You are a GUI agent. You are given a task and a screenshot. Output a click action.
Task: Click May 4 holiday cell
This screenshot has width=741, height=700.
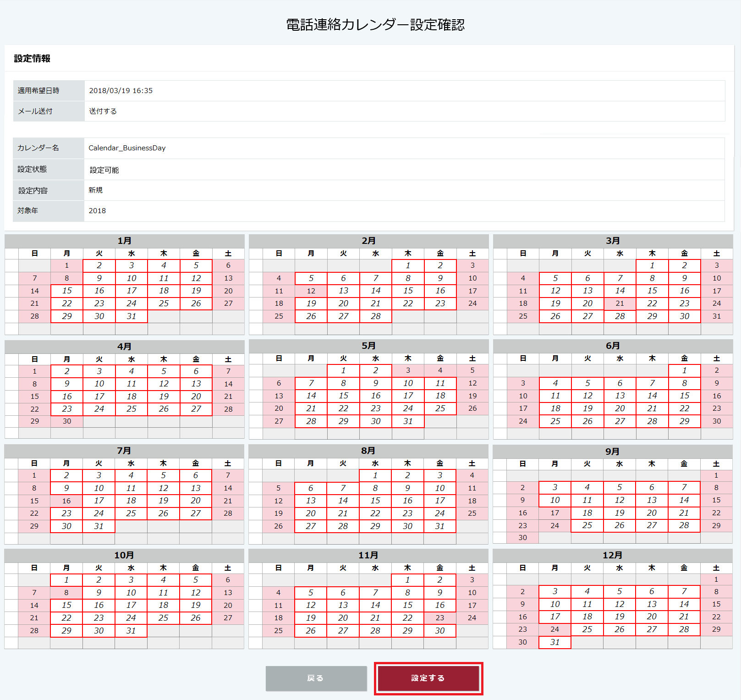[x=440, y=370]
